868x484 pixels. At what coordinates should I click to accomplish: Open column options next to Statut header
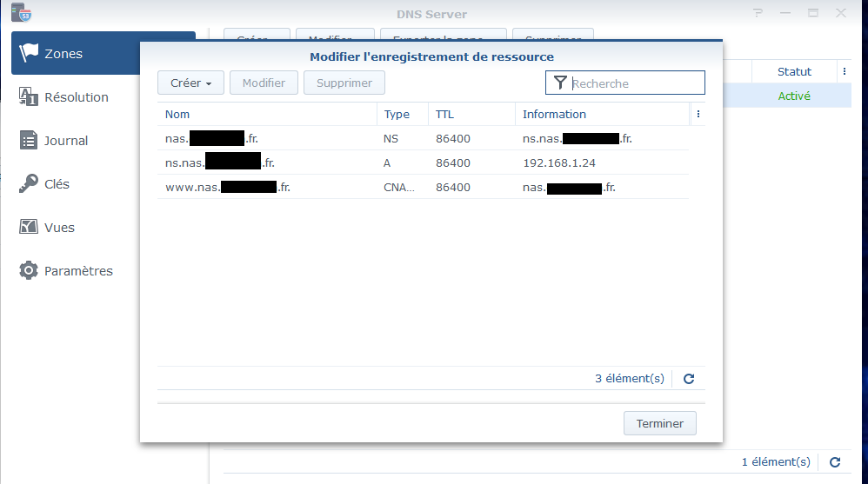click(x=845, y=71)
